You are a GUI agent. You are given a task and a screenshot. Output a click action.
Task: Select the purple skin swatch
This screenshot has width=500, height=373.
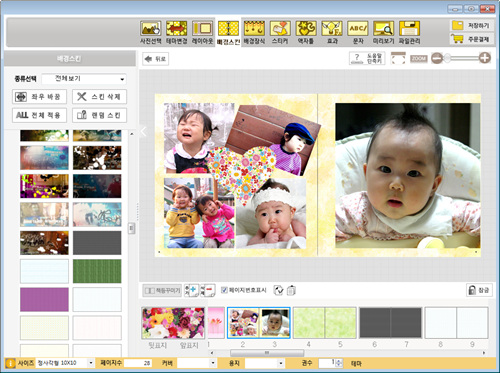[x=44, y=300]
